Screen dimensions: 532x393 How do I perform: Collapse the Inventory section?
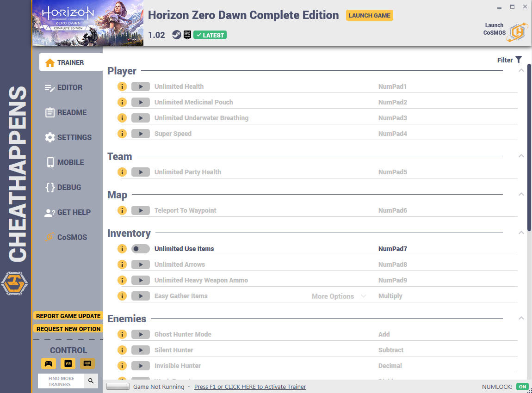[521, 233]
